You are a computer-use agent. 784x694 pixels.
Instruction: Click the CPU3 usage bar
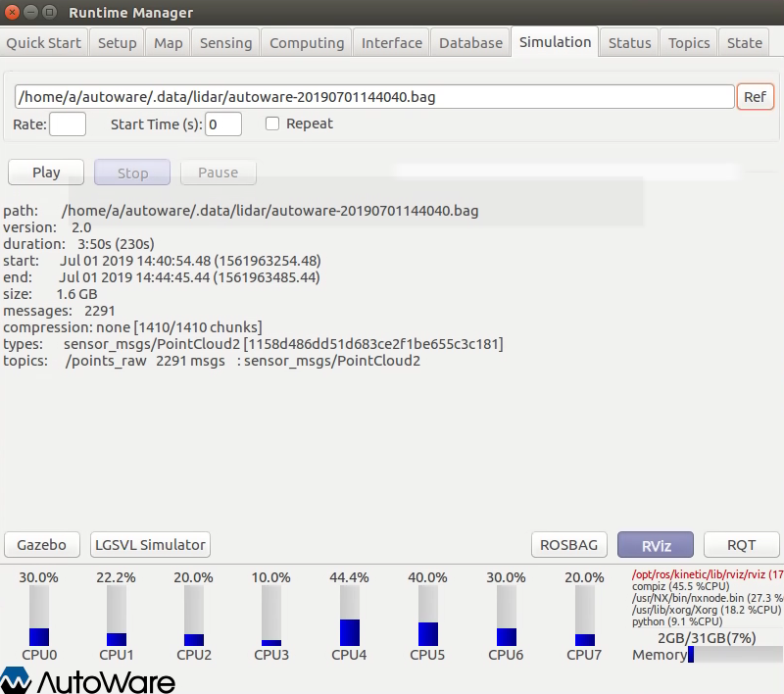click(x=271, y=616)
